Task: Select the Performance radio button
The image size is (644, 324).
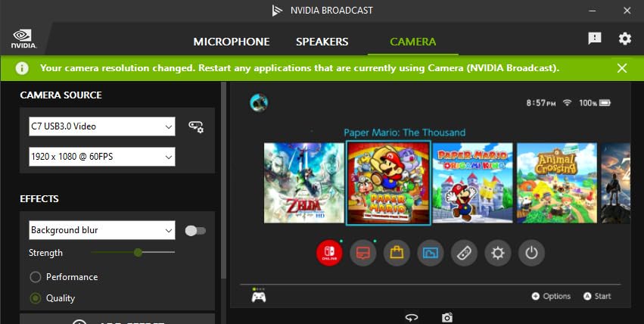Action: click(x=36, y=277)
